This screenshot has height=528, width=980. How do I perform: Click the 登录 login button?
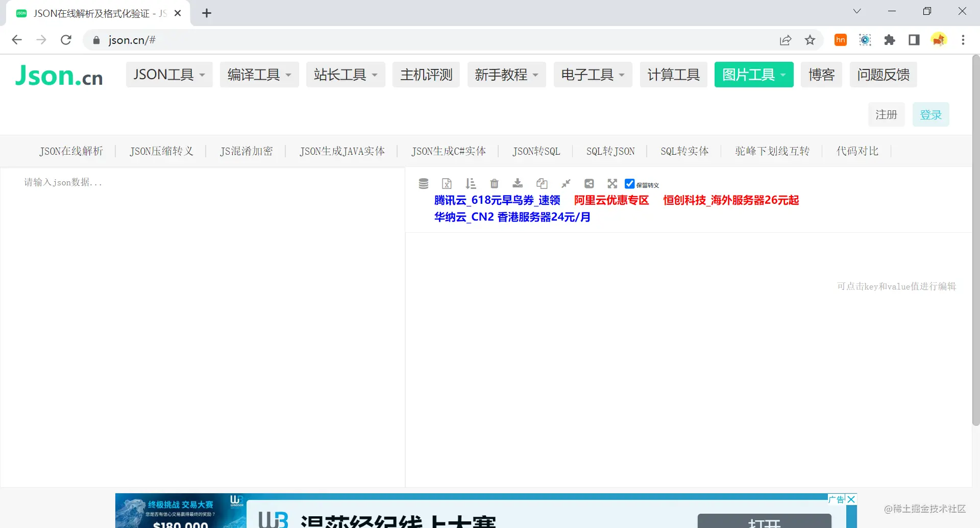click(x=930, y=114)
